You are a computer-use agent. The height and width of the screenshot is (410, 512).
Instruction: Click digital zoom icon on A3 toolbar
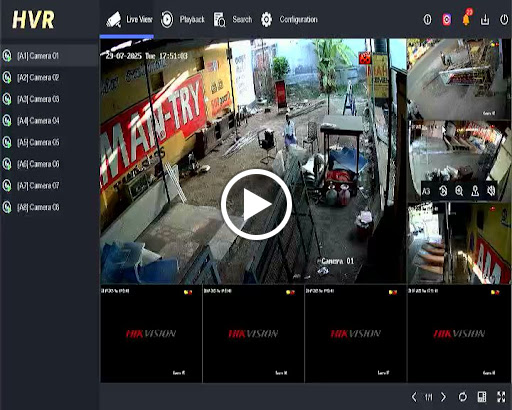(459, 191)
